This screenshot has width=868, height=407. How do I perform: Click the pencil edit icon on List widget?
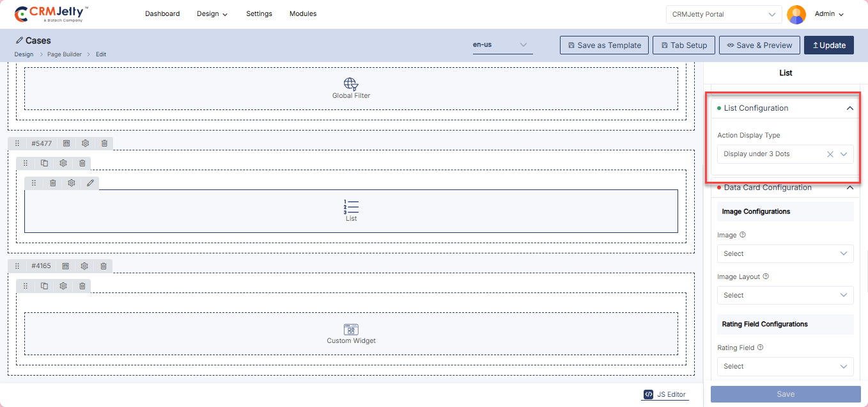click(90, 183)
